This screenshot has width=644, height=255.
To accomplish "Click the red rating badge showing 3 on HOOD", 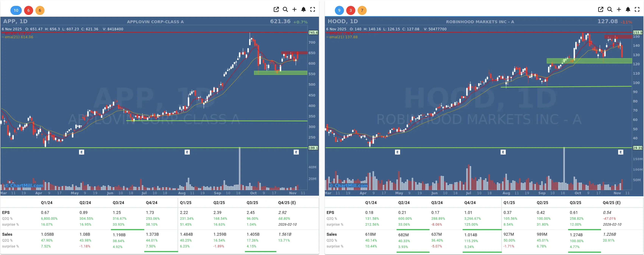I will click(351, 10).
